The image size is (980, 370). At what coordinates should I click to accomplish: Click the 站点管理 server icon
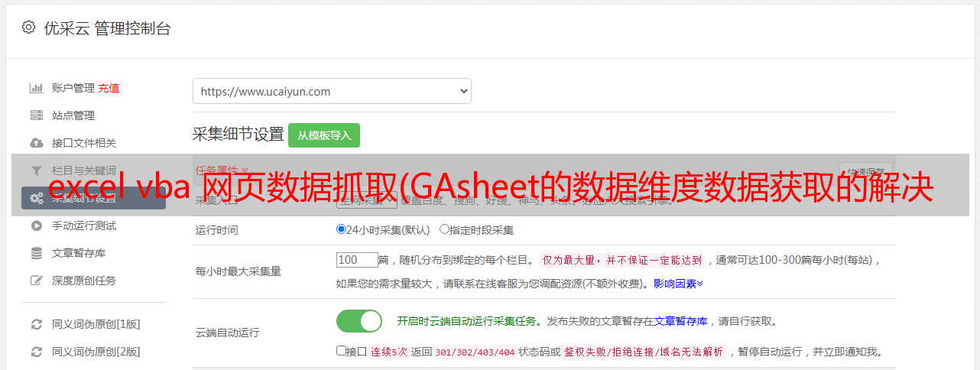37,115
